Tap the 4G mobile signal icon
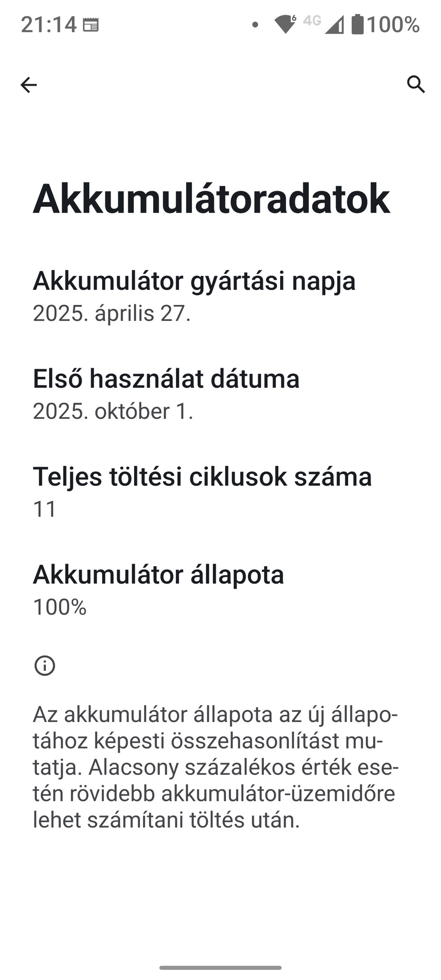 click(324, 24)
